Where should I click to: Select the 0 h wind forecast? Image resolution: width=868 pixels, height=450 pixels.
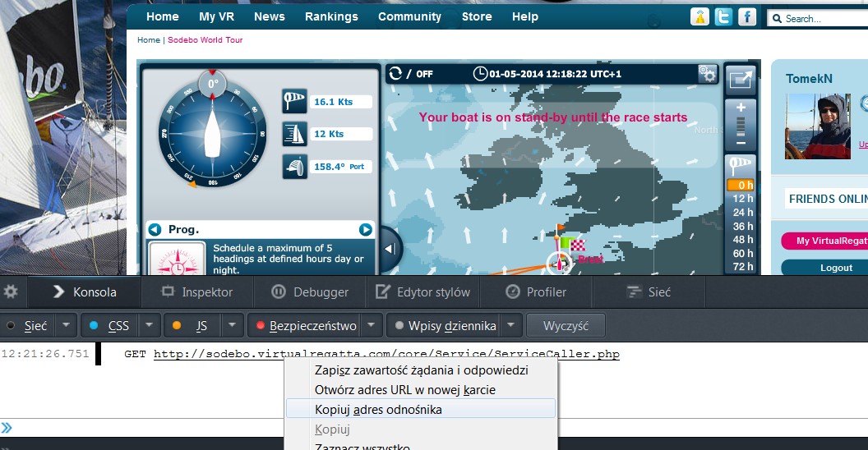point(741,186)
